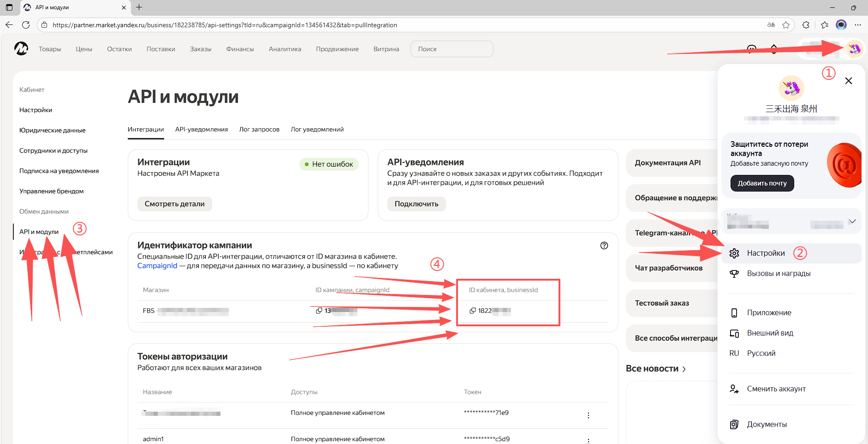View site information lock icon
Image resolution: width=868 pixels, height=444 pixels.
point(44,25)
